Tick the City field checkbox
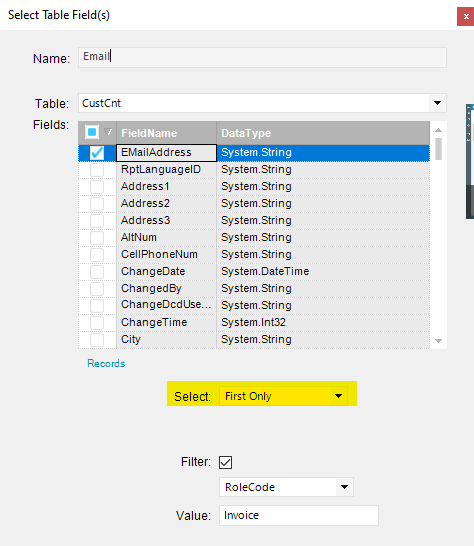This screenshot has width=474, height=546. pyautogui.click(x=97, y=340)
